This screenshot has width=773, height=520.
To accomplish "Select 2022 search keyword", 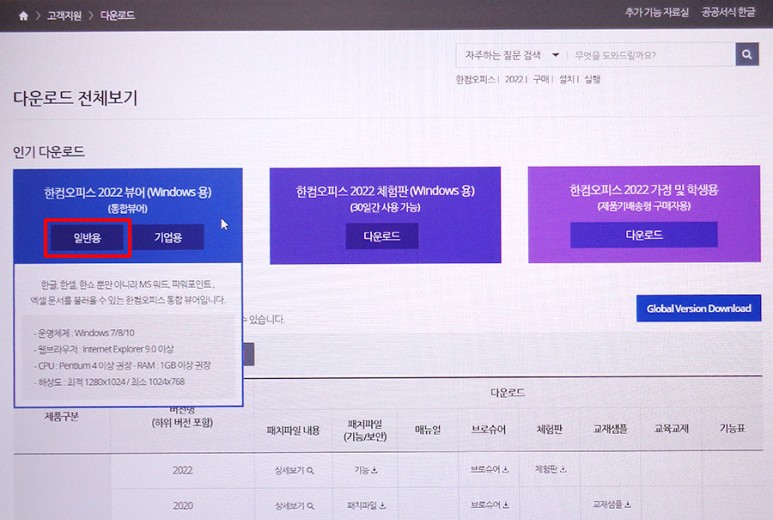I will 514,79.
